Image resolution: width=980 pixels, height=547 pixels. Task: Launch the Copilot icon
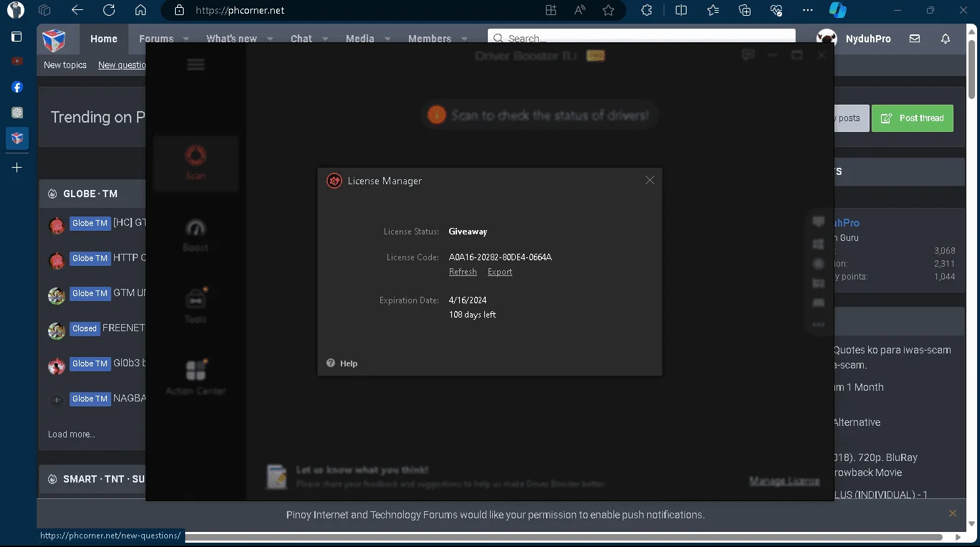(837, 10)
